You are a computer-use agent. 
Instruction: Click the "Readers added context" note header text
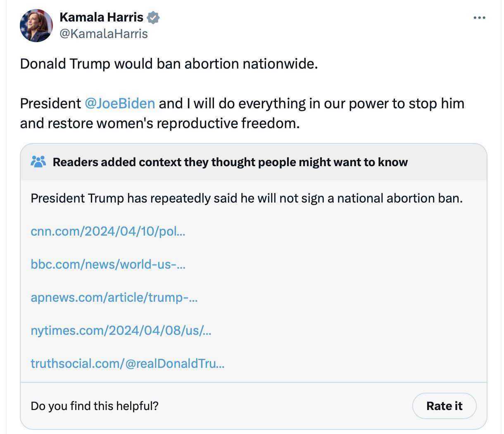coord(230,162)
